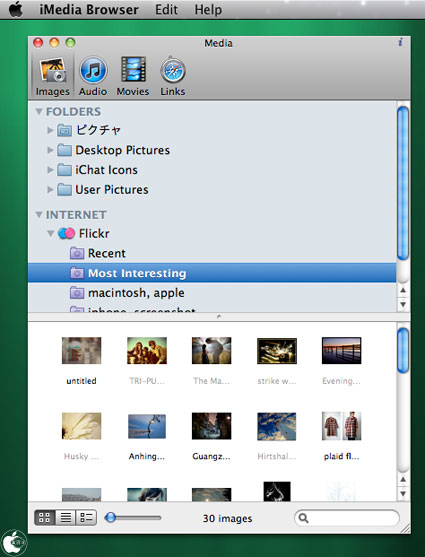The width and height of the screenshot is (425, 557).
Task: Click the source list scroll up arrow
Action: [403, 290]
